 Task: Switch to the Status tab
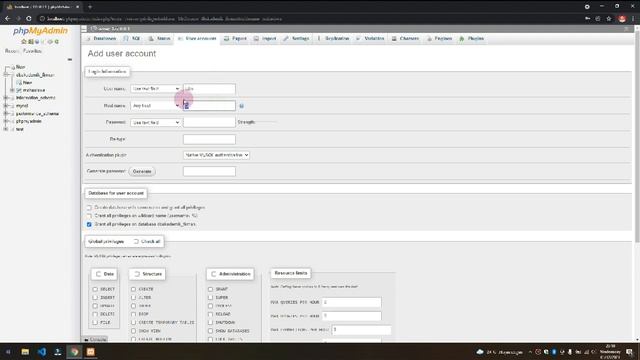point(160,39)
